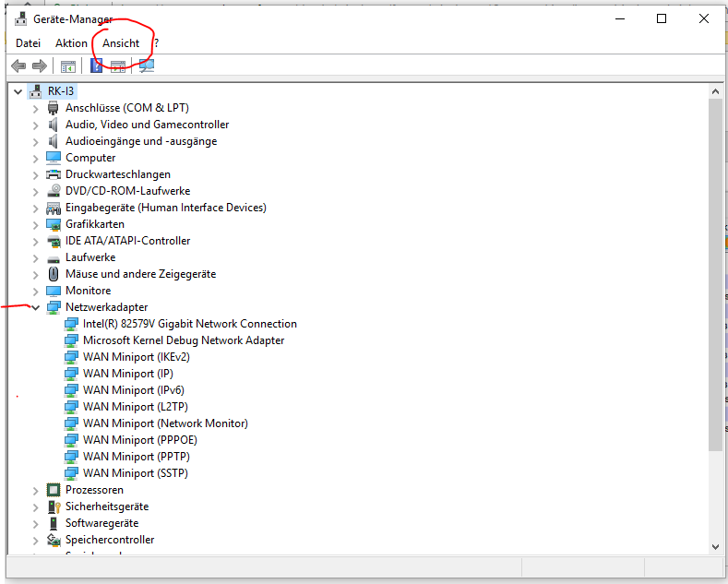Click the scrollbar up arrow

click(715, 91)
